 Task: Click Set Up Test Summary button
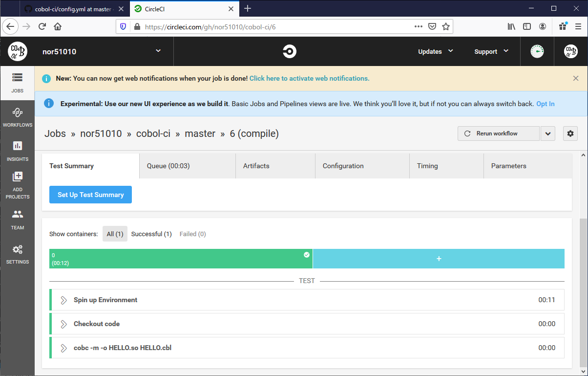(90, 195)
